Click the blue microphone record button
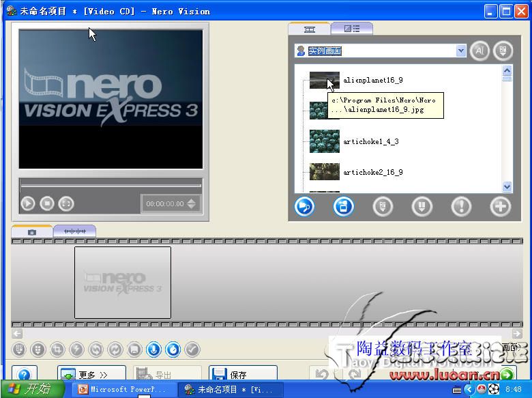The image size is (532, 398). tap(153, 350)
